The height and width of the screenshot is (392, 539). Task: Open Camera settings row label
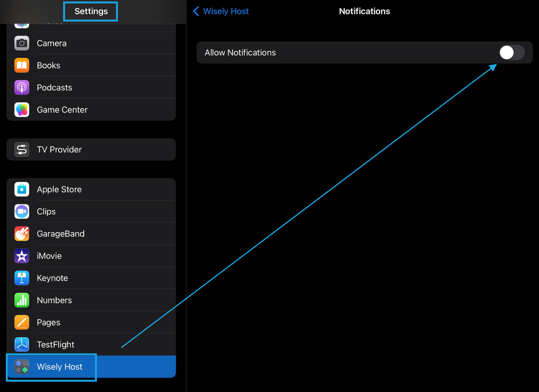point(52,43)
